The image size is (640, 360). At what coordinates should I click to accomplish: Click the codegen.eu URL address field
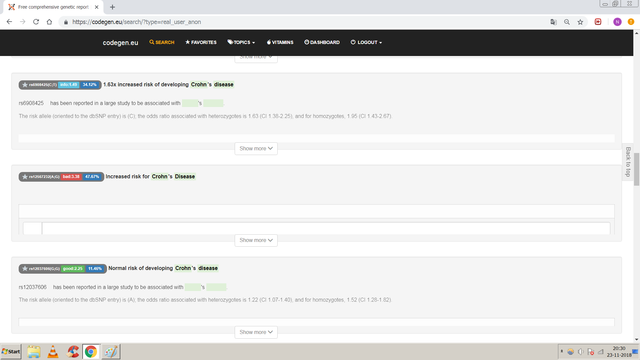pyautogui.click(x=302, y=22)
